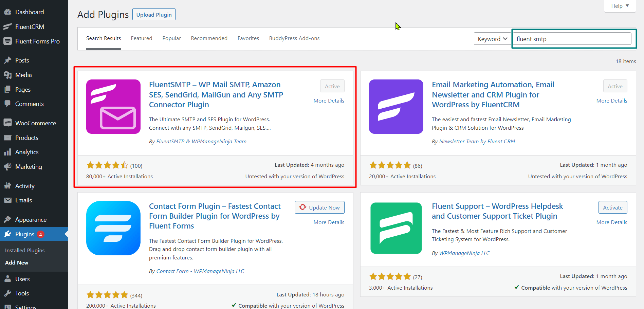This screenshot has width=644, height=309.
Task: Click "20,000+ Active Installations" text
Action: [x=402, y=177]
